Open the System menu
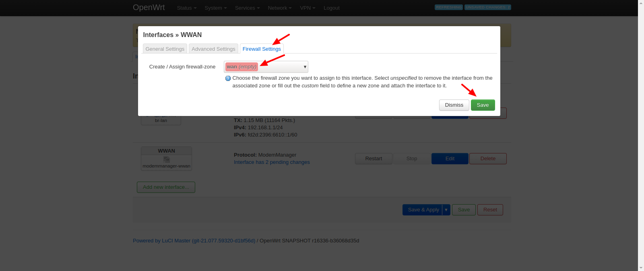Viewport: 644px width, 271px height. click(216, 8)
